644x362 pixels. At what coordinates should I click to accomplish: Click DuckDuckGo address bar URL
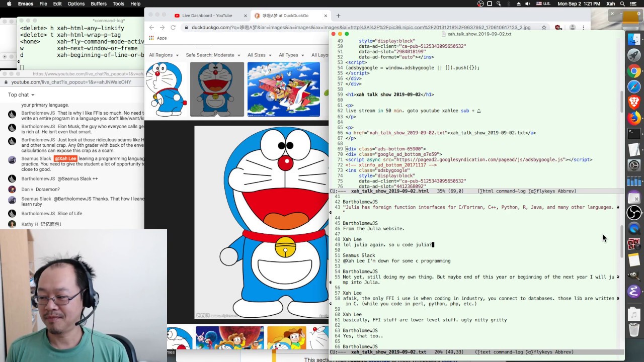(x=361, y=28)
